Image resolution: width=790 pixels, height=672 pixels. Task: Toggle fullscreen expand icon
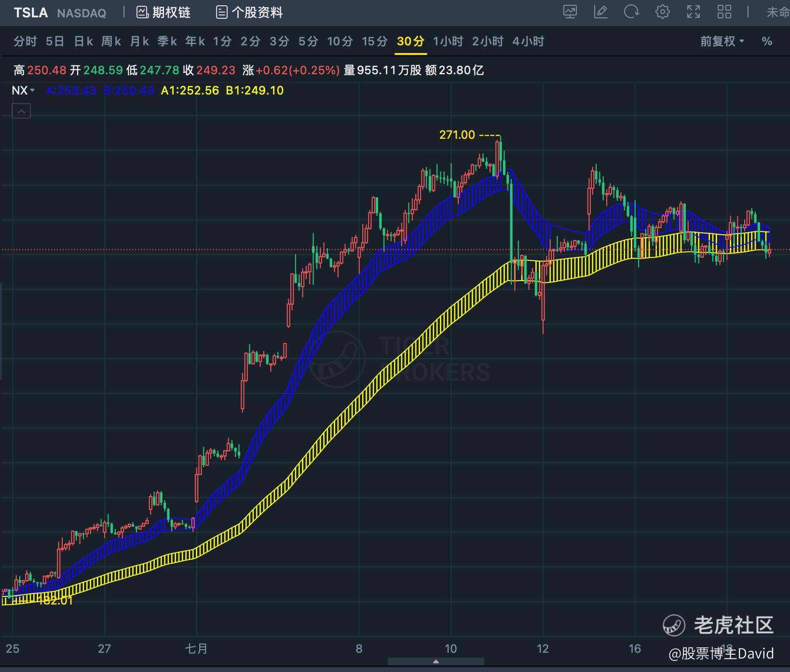(x=694, y=12)
